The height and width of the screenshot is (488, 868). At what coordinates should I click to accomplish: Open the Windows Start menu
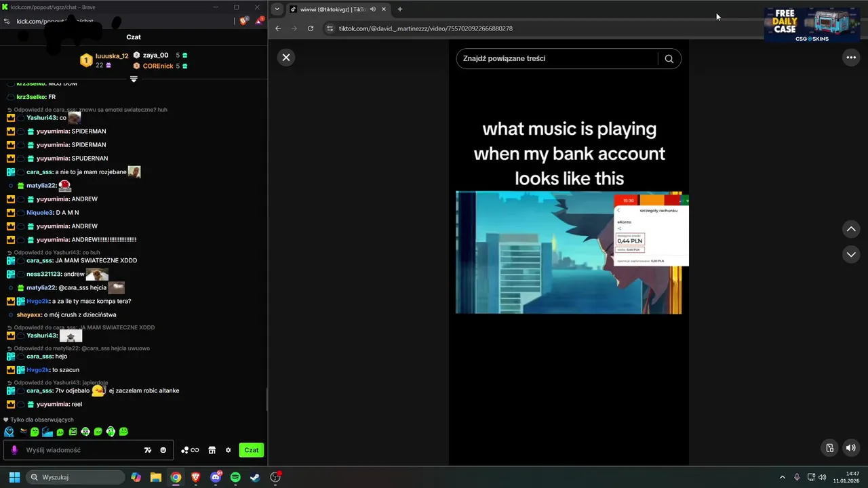(x=14, y=477)
